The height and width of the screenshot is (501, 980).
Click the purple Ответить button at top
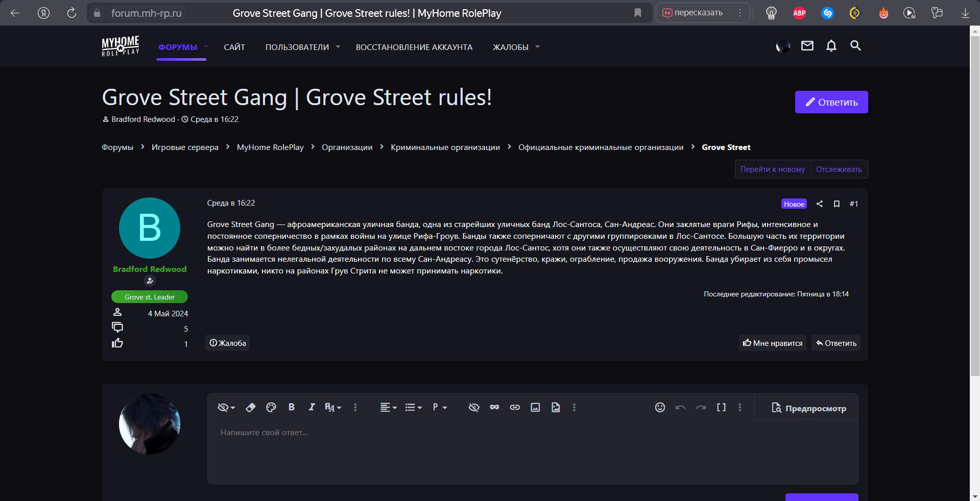click(x=831, y=102)
